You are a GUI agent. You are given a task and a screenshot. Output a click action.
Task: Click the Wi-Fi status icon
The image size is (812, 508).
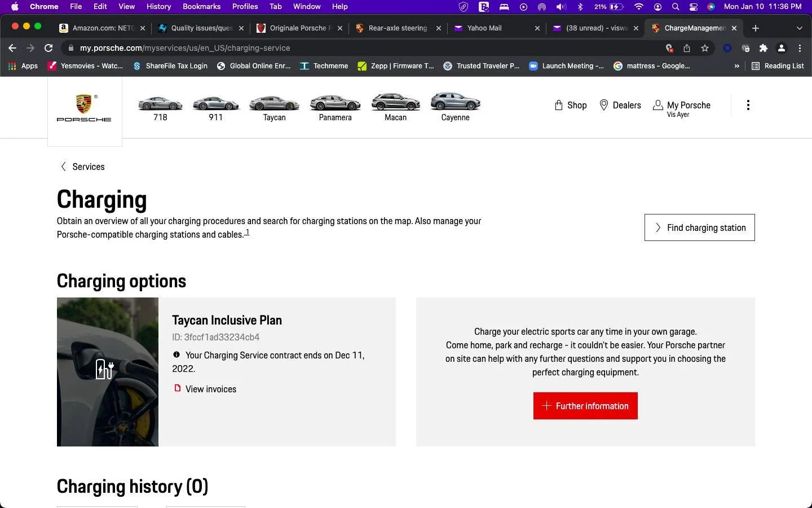tap(638, 7)
